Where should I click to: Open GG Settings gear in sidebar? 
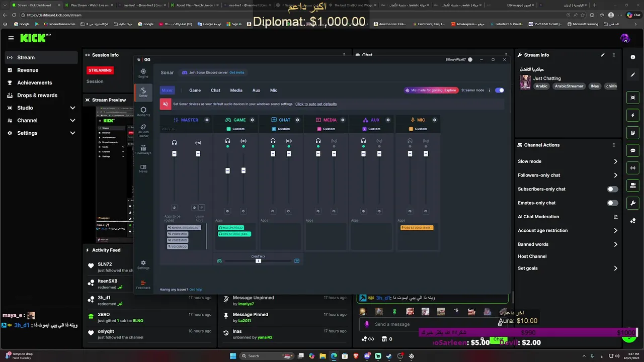click(143, 264)
